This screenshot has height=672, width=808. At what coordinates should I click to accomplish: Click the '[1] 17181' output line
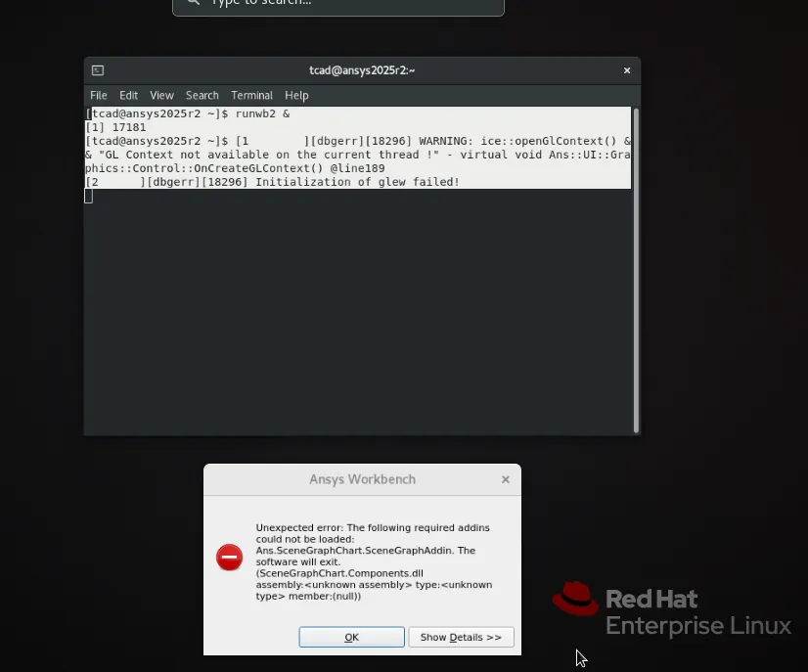[116, 127]
